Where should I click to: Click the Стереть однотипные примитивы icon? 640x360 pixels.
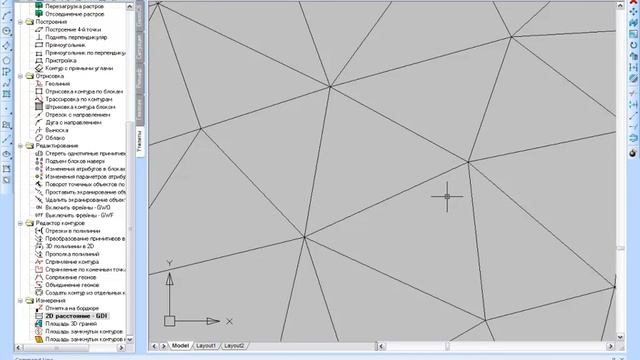tap(39, 153)
